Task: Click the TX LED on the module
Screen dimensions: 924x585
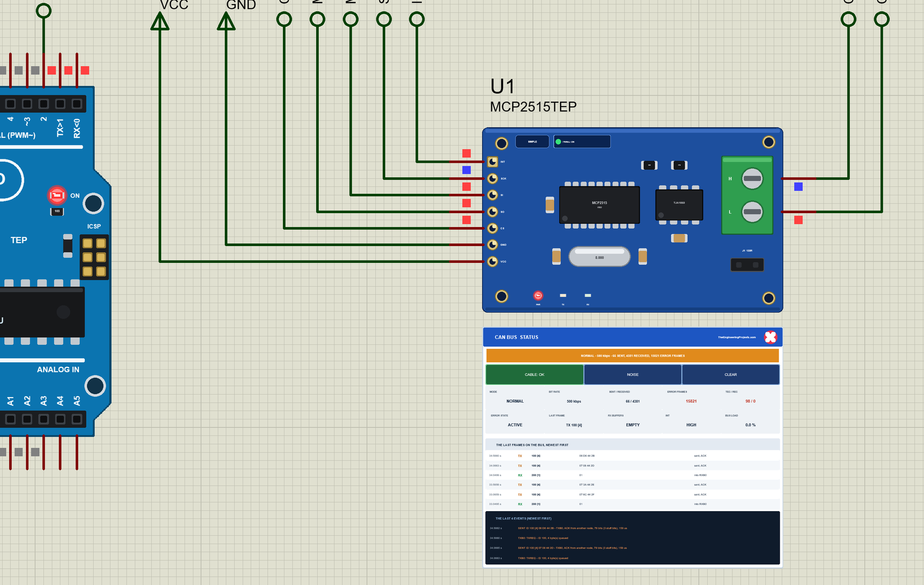Action: (x=563, y=295)
